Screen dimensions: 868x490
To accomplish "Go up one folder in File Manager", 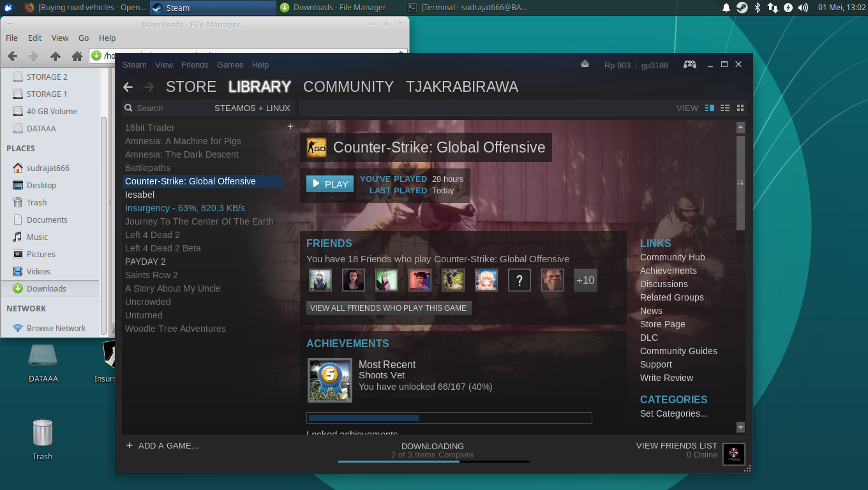I will pos(56,56).
